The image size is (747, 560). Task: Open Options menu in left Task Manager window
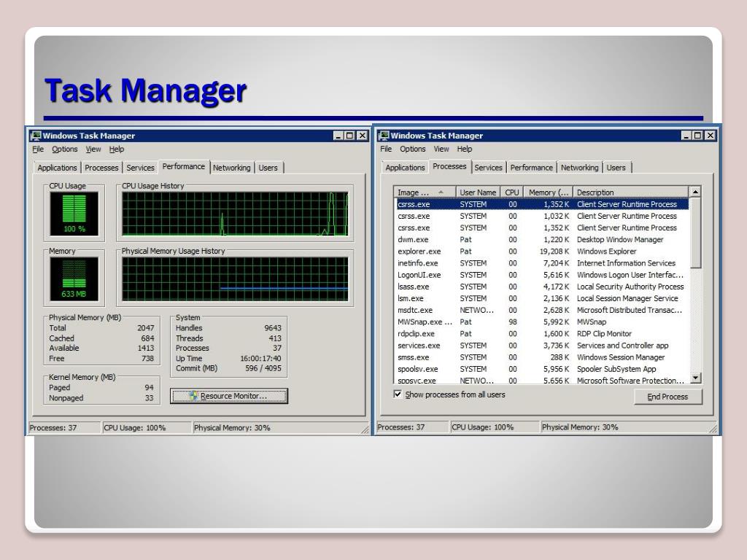click(x=65, y=149)
